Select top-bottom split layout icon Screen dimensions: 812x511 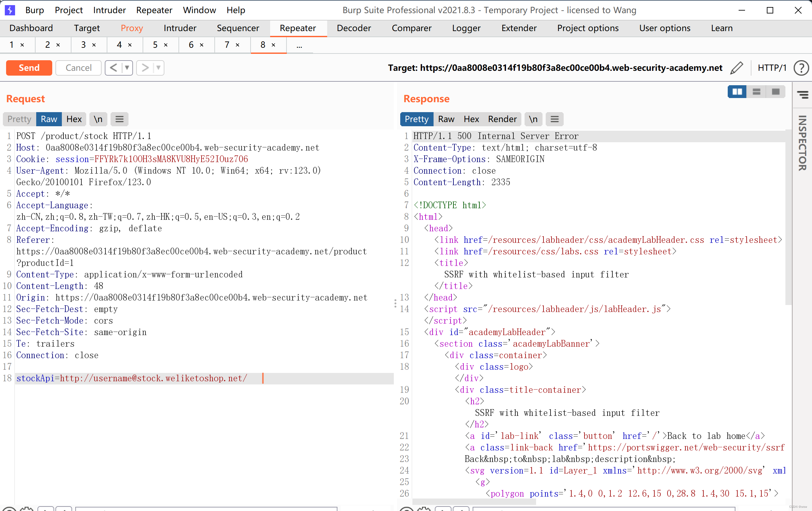(x=756, y=92)
